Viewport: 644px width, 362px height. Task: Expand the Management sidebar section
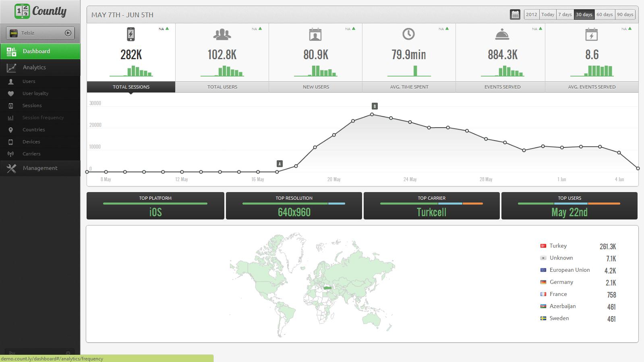(40, 168)
